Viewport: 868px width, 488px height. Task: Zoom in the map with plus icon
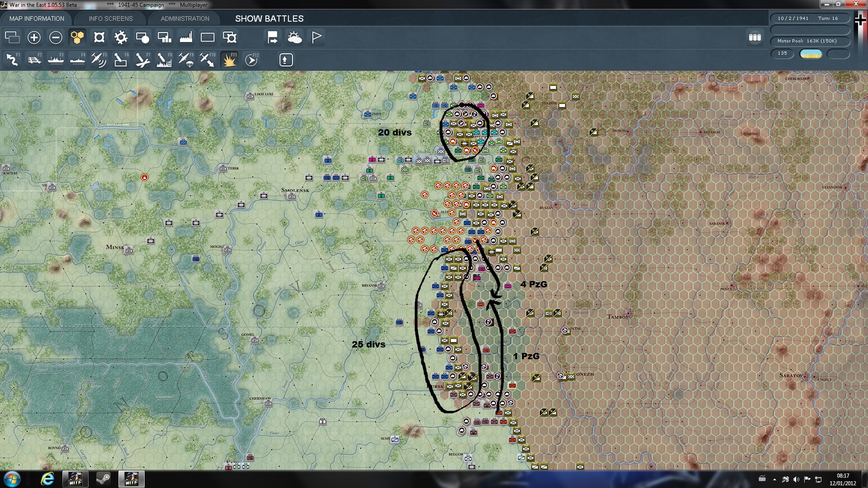34,37
